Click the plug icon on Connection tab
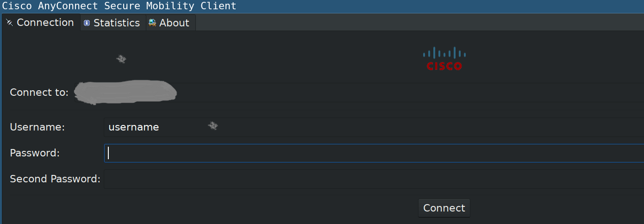Screen dimensions: 644x224 pyautogui.click(x=9, y=23)
